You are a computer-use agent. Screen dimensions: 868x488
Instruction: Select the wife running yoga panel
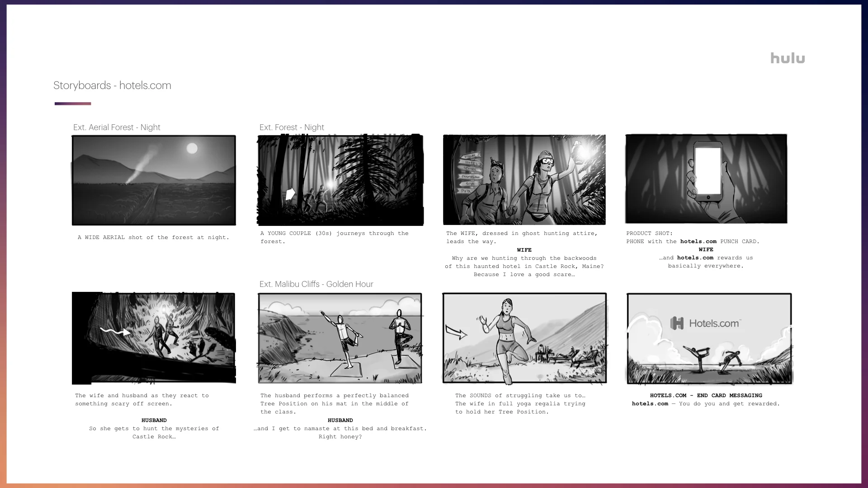coord(524,338)
